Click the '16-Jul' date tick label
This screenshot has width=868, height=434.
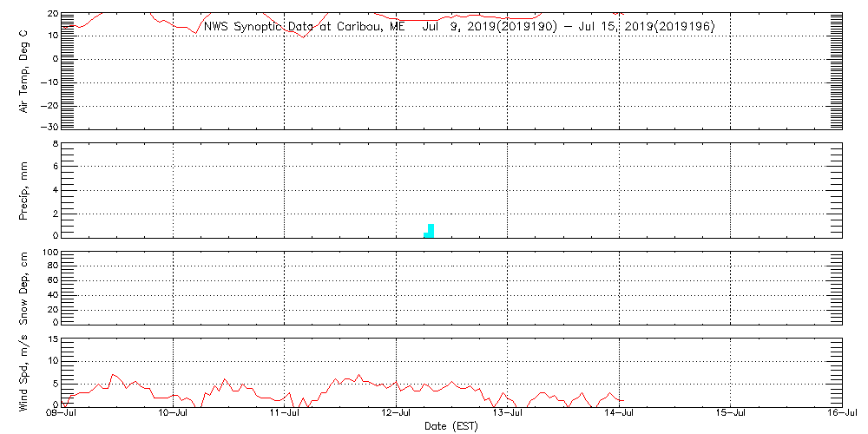[x=843, y=413]
